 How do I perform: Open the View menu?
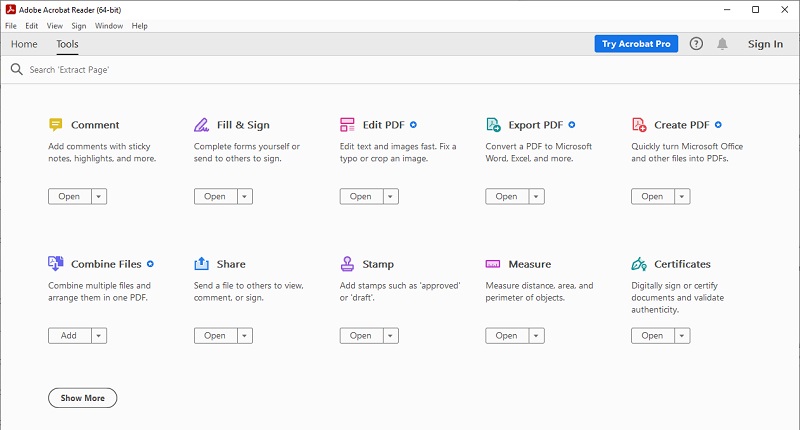click(55, 26)
